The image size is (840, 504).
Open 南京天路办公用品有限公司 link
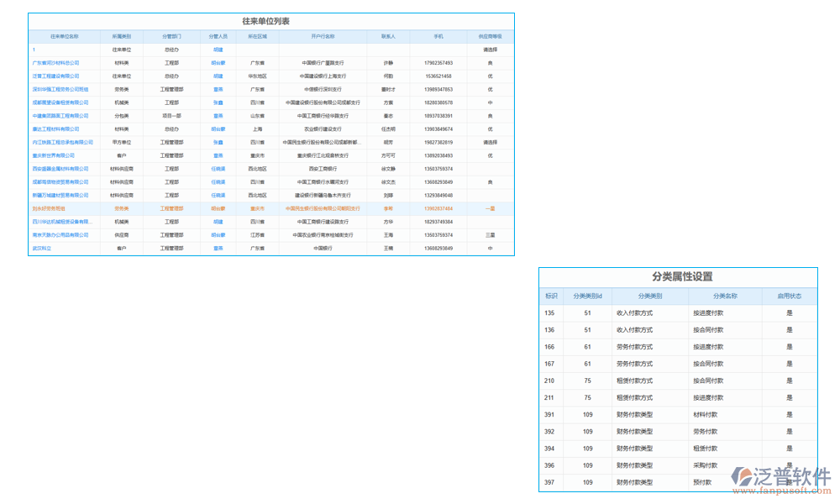[x=60, y=235]
